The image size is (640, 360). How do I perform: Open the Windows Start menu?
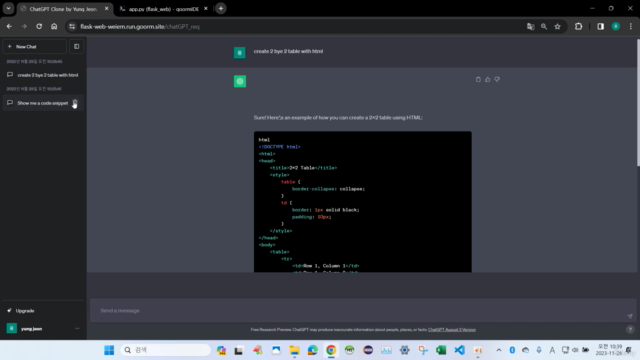pos(109,350)
